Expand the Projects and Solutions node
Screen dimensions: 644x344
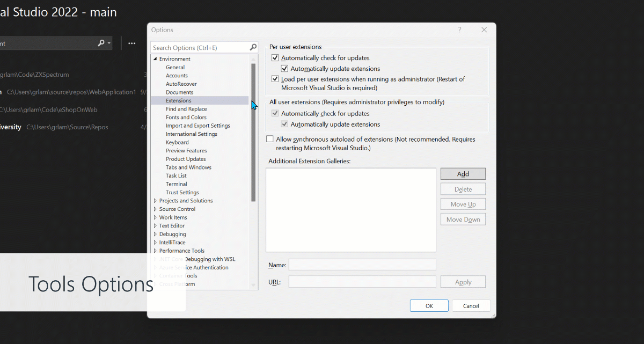click(x=156, y=201)
